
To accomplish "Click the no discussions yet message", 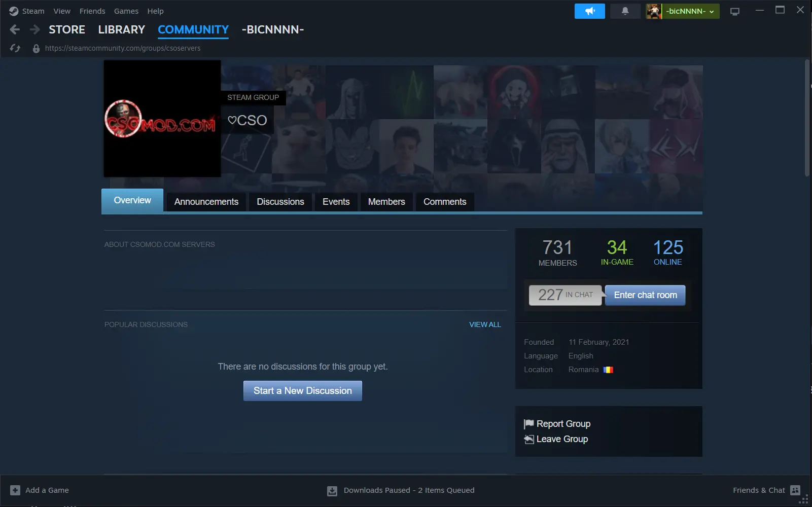I will [303, 367].
